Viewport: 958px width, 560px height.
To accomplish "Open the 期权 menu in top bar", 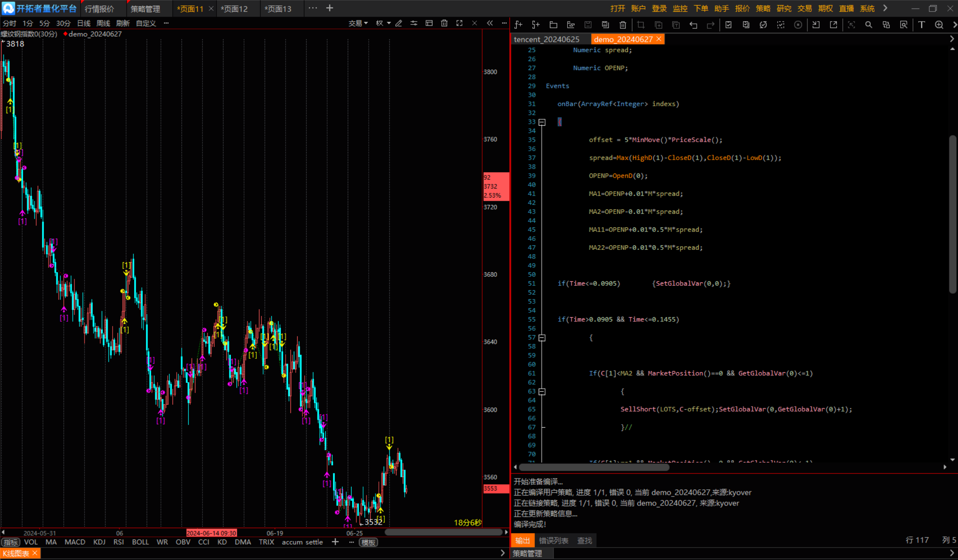I will [825, 8].
